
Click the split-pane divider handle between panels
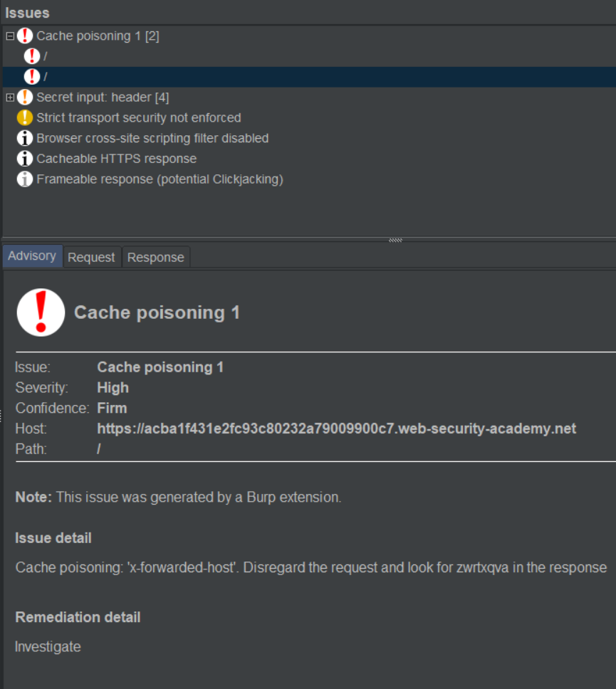[x=395, y=240]
